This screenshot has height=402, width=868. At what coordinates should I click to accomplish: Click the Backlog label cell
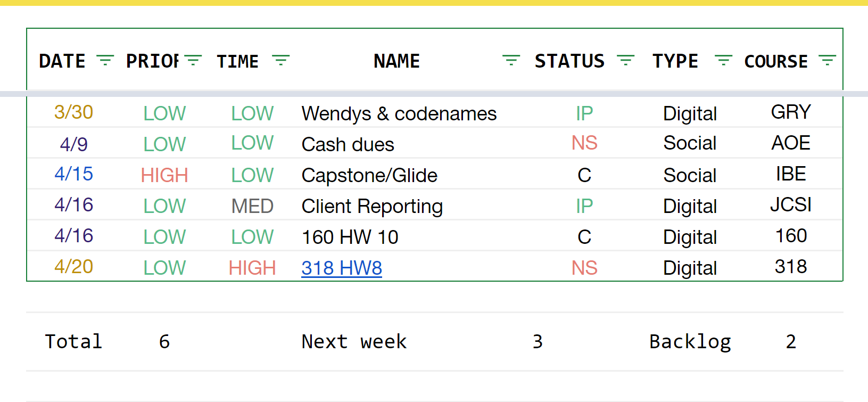click(x=690, y=341)
